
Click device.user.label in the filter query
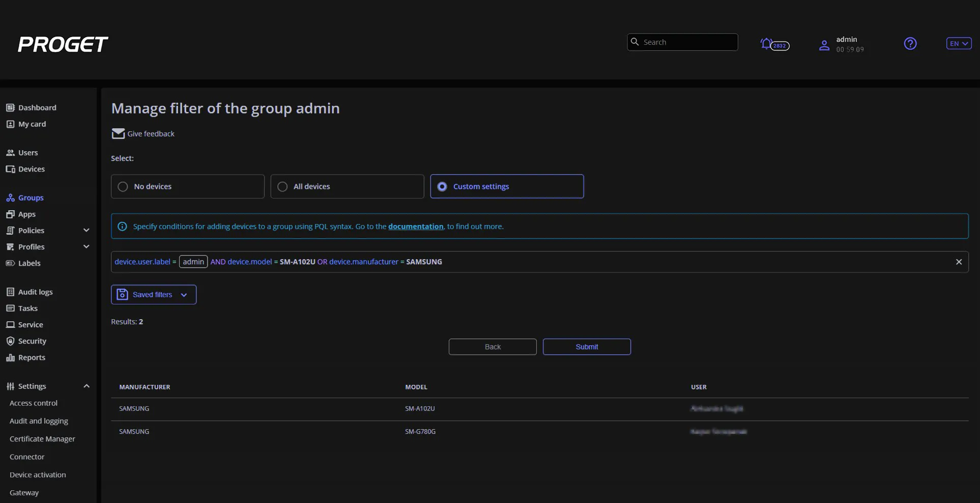click(x=142, y=262)
